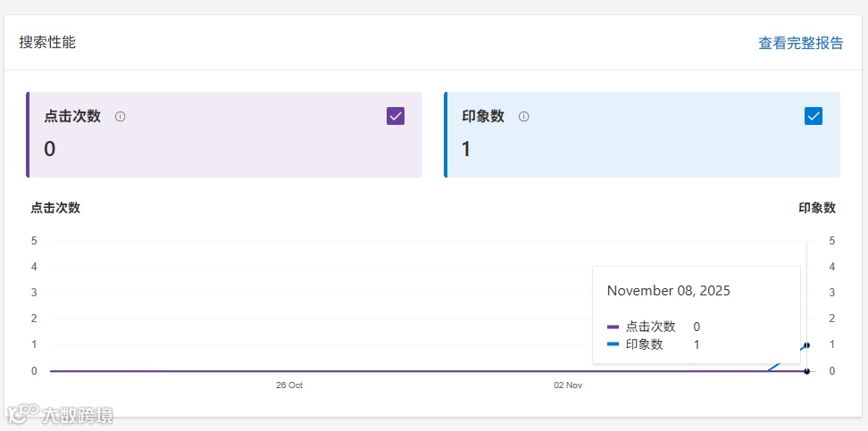
Task: Click the right axis title 印象数
Action: [817, 208]
